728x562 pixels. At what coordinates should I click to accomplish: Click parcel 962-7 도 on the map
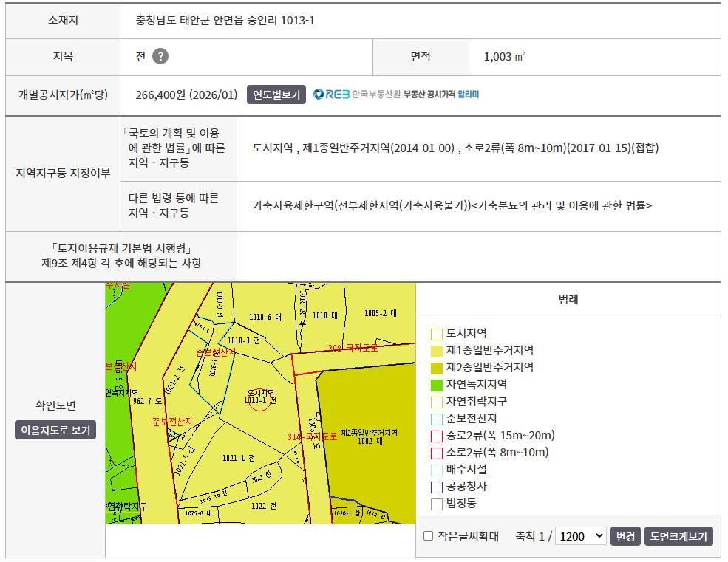click(x=148, y=401)
